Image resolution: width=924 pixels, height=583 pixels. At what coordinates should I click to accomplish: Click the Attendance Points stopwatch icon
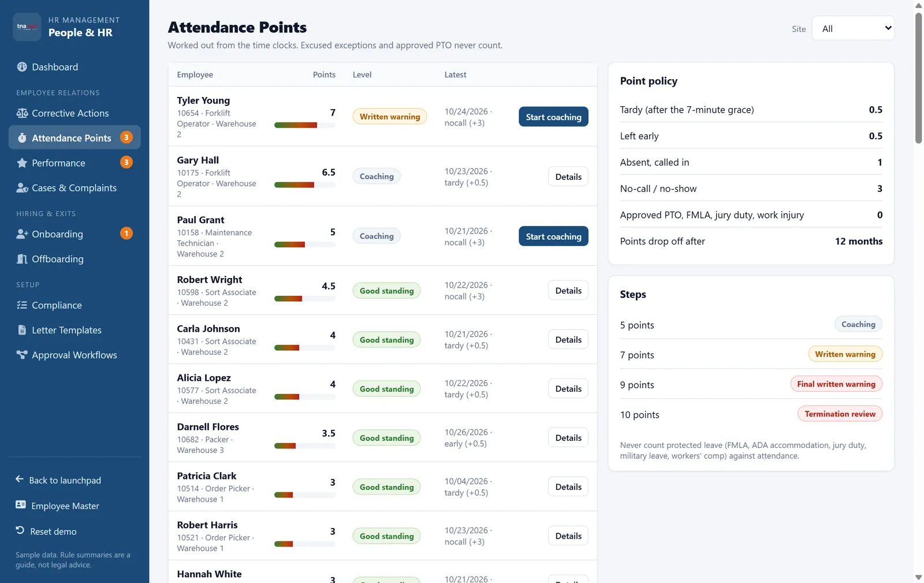(x=22, y=138)
